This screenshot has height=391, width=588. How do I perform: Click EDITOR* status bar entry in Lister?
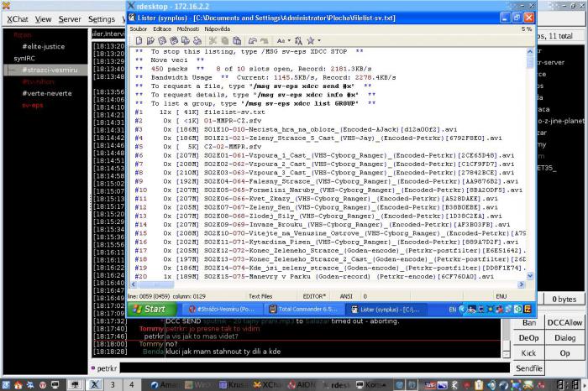(314, 296)
